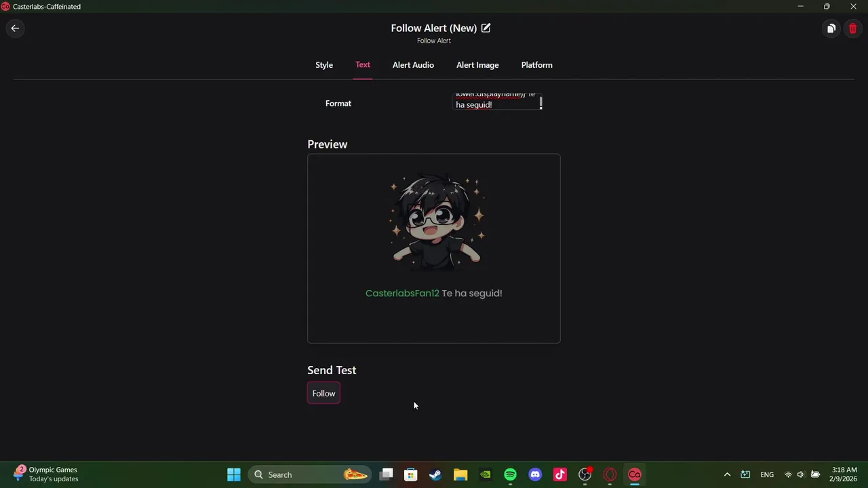868x488 pixels.
Task: Duplicate the alert with the copy icon
Action: point(831,28)
